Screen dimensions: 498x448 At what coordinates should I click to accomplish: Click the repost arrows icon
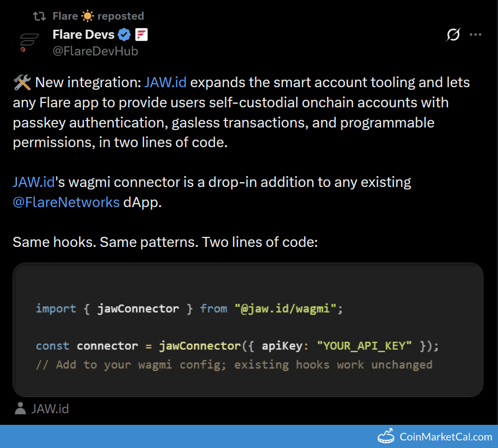tap(39, 16)
